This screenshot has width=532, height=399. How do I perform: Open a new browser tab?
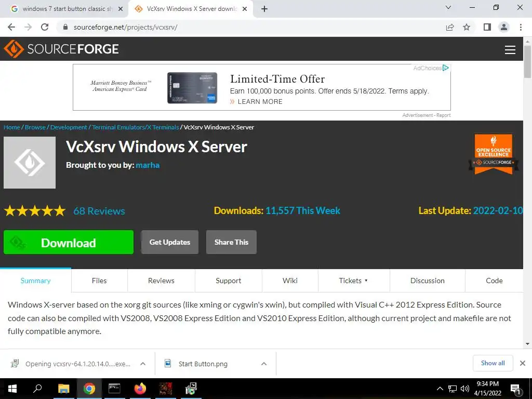(264, 9)
